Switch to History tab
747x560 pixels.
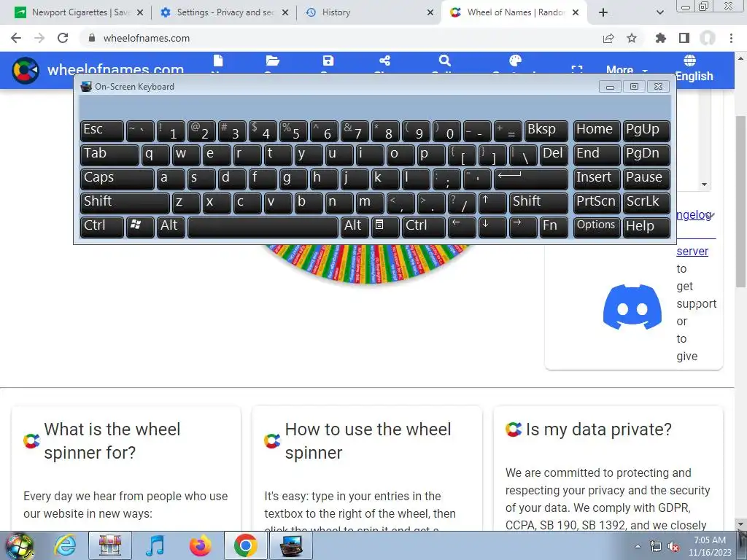[x=369, y=12]
